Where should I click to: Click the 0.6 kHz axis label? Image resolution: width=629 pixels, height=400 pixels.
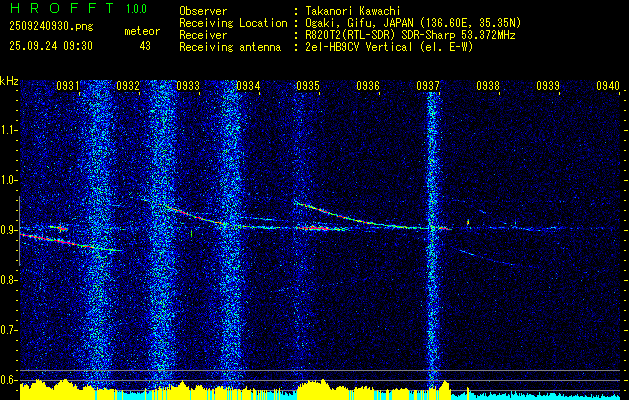tap(9, 379)
